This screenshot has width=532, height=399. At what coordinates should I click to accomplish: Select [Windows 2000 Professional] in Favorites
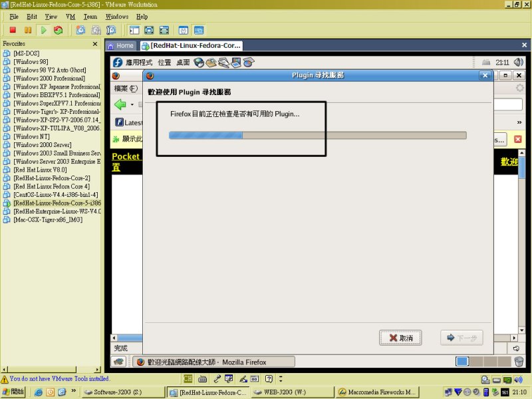click(49, 78)
